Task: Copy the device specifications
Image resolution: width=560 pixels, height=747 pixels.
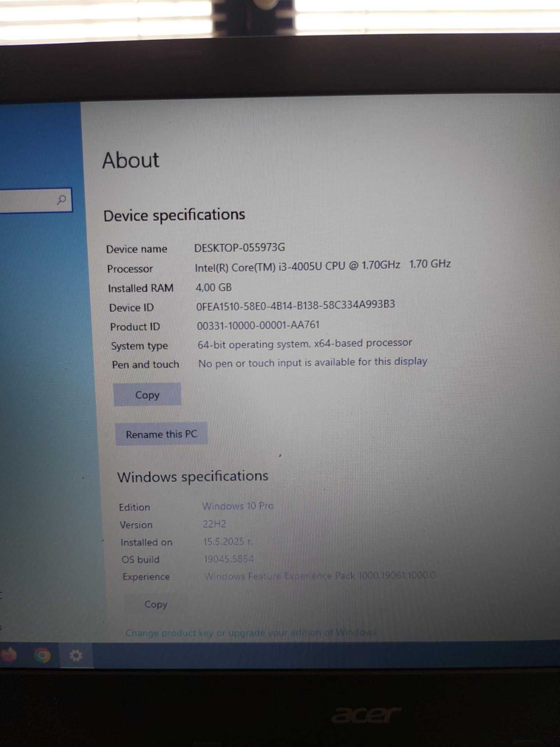Action: click(x=147, y=394)
